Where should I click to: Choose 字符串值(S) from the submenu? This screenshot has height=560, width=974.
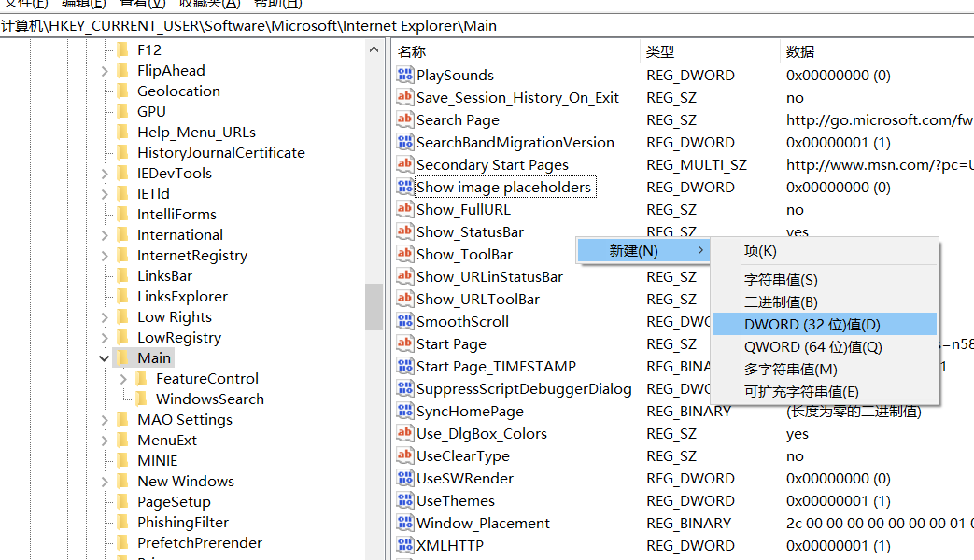(x=825, y=279)
